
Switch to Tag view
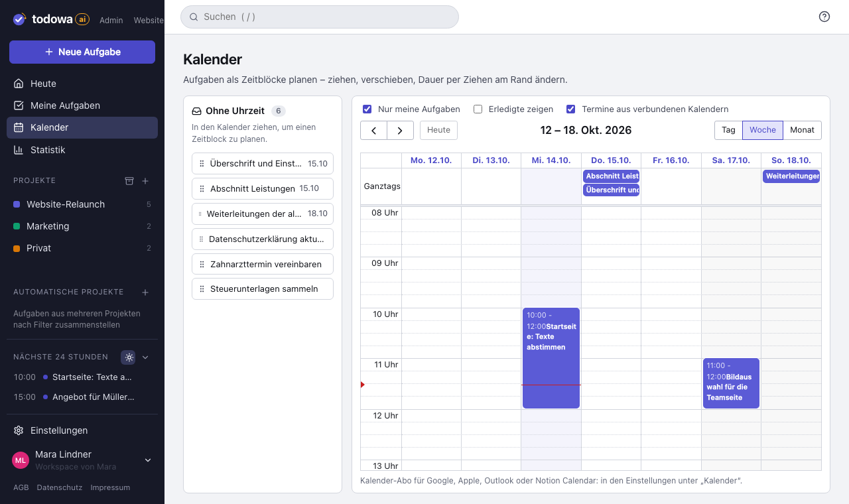[x=728, y=130]
